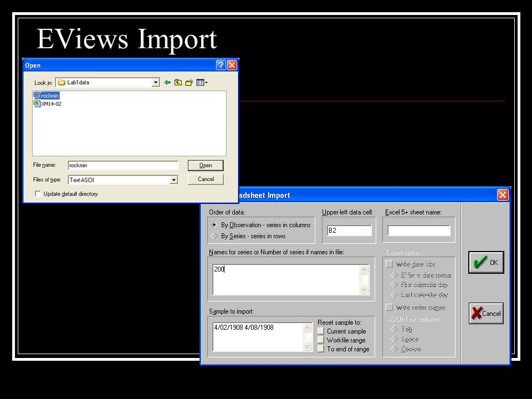Open the View menu icon in Open dialog

tap(202, 83)
